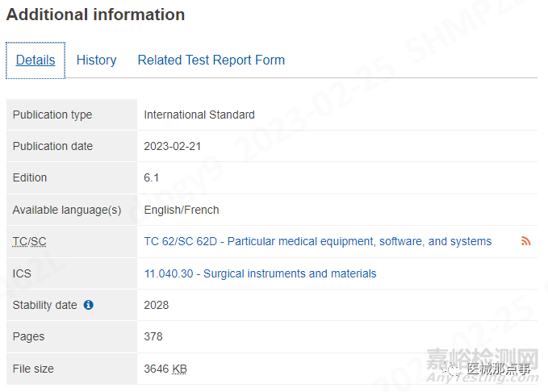Click the Available language(s) row label
The image size is (548, 392).
(66, 210)
